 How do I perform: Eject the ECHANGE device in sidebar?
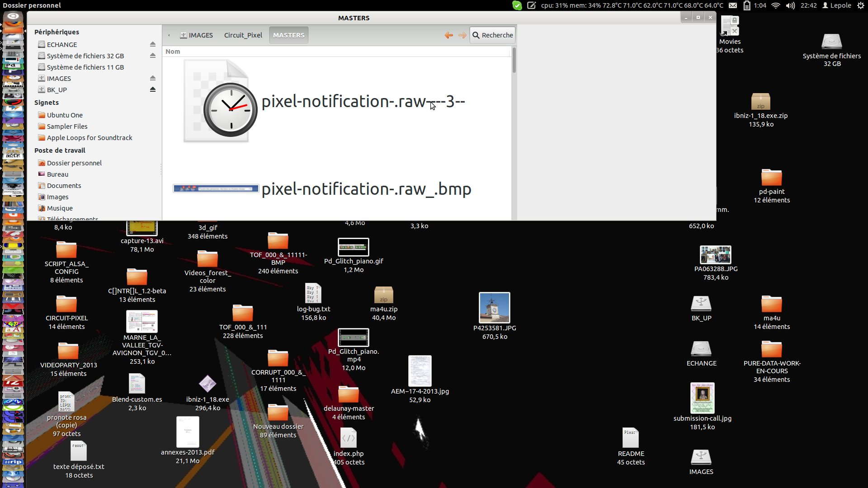153,44
